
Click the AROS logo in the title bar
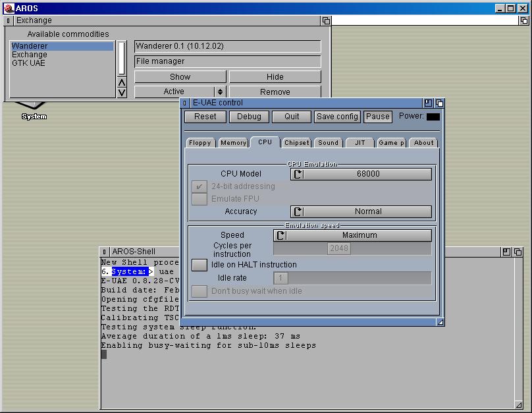pyautogui.click(x=9, y=8)
